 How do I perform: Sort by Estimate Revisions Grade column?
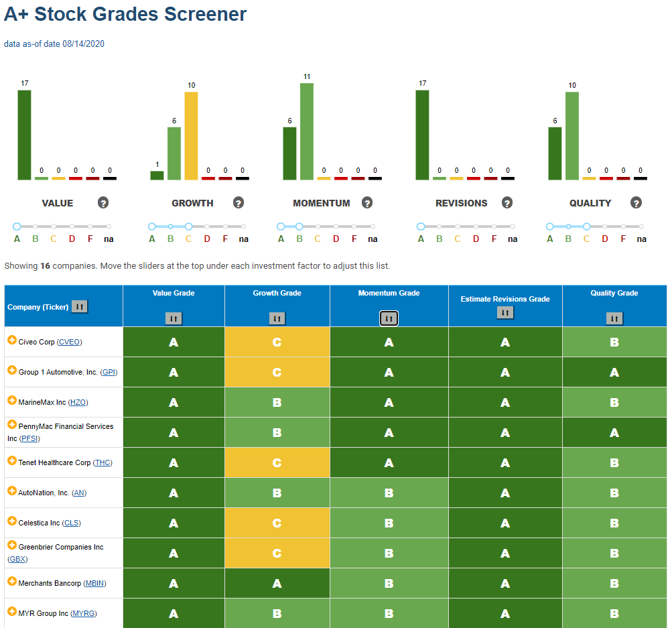coord(505,312)
